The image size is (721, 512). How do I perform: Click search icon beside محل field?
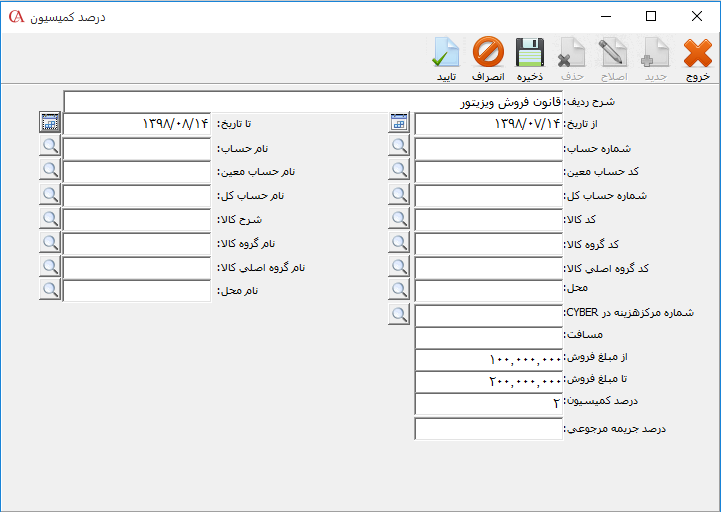(x=399, y=290)
